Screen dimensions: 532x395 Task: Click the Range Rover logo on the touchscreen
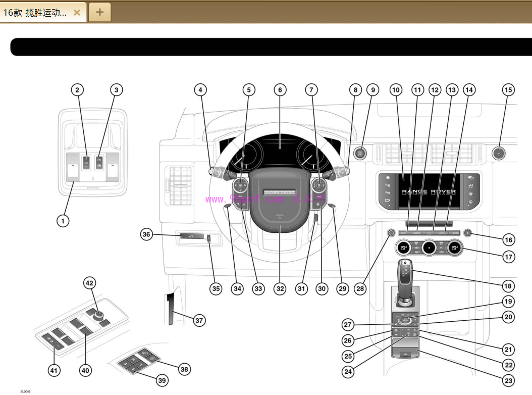[429, 192]
